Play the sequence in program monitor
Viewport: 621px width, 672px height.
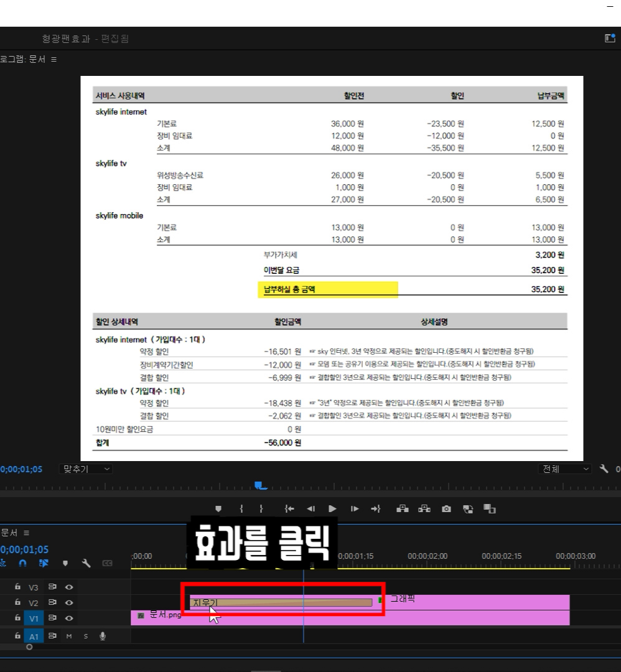click(x=332, y=509)
